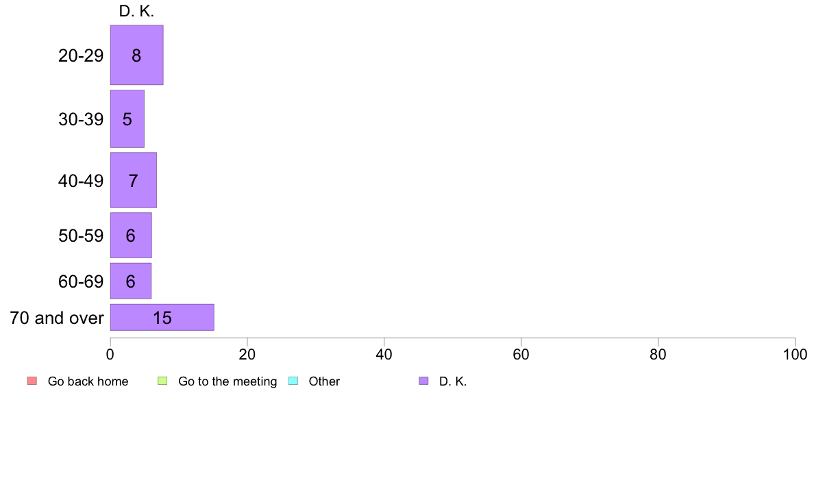The image size is (814, 504).
Task: Click the D. K. legend label
Action: pyautogui.click(x=453, y=381)
